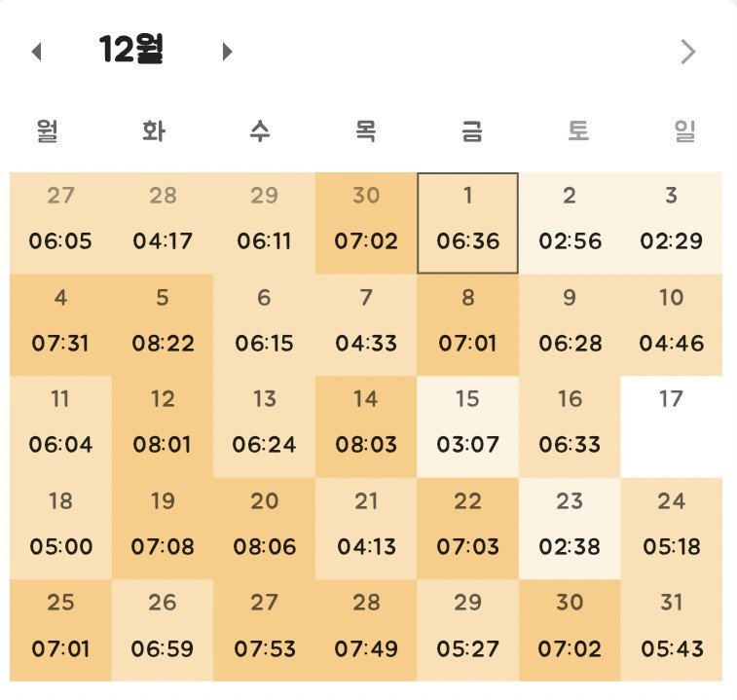Choose December 20 showing 08:06
The height and width of the screenshot is (700, 737).
coord(264,527)
